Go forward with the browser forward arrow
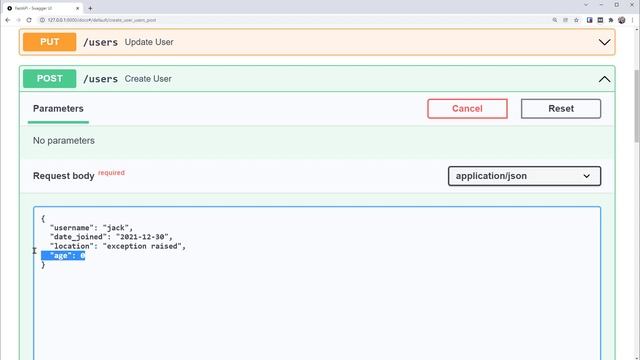 (18, 20)
